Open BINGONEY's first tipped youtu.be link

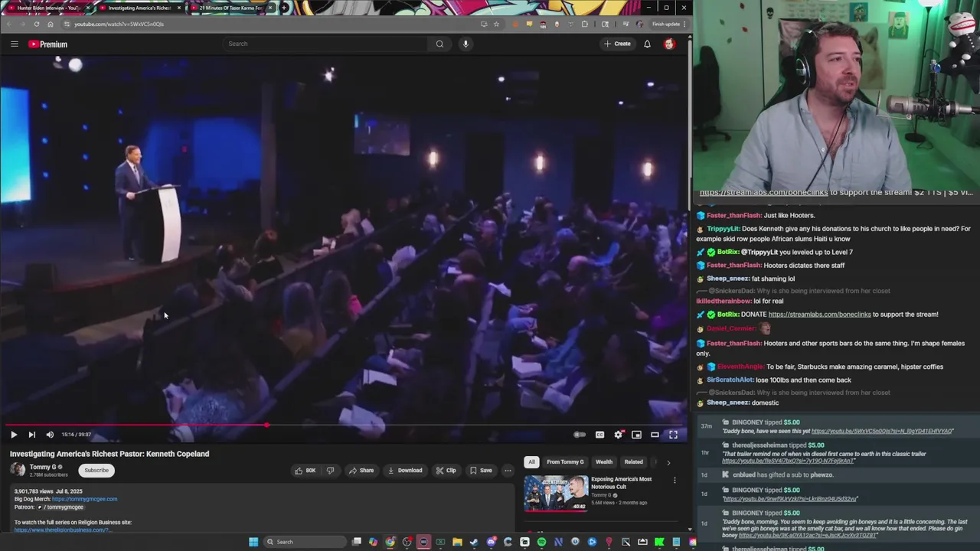[x=882, y=432]
